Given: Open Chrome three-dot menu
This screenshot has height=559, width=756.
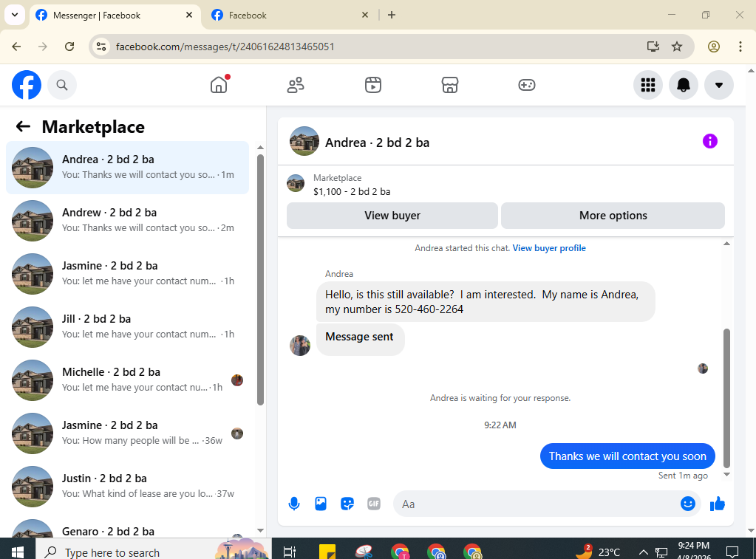Looking at the screenshot, I should click(x=740, y=47).
